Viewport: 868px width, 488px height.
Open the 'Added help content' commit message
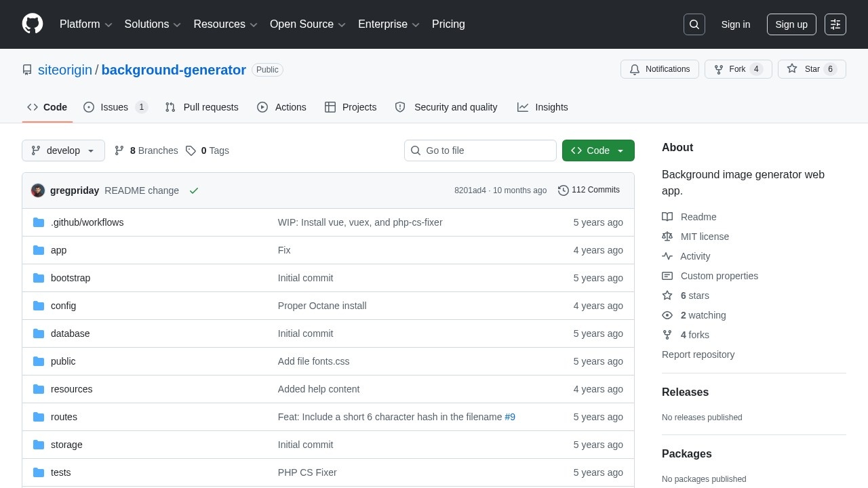[x=319, y=389]
